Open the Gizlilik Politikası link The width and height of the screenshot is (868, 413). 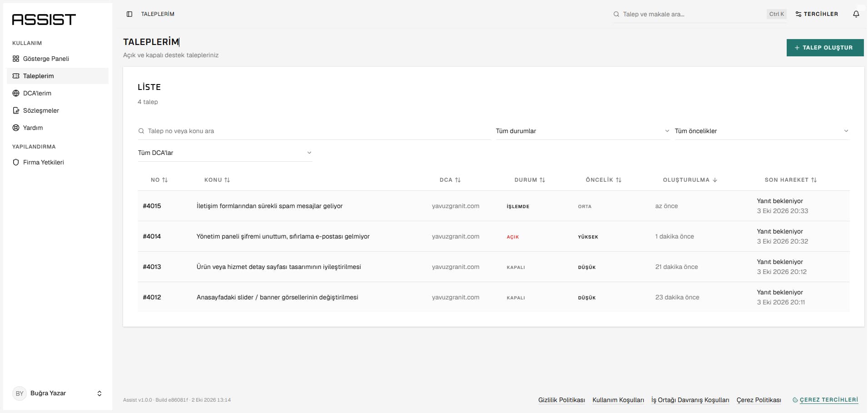pos(561,400)
